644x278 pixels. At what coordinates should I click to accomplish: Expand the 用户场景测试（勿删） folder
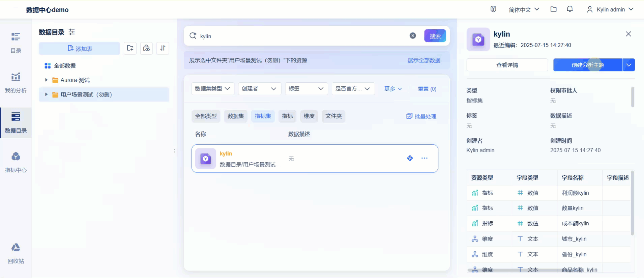tap(47, 94)
